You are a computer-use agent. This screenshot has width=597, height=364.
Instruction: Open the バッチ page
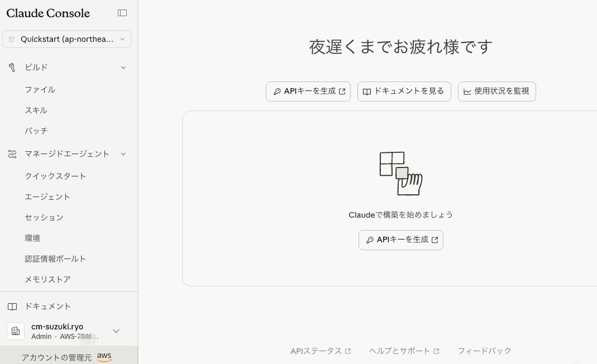click(x=36, y=131)
